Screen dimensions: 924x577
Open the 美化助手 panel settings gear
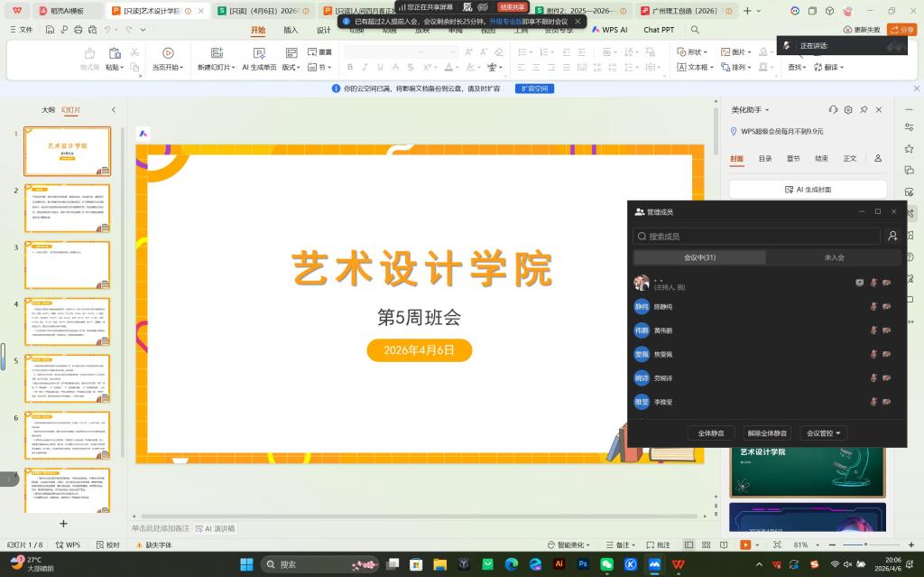[848, 110]
